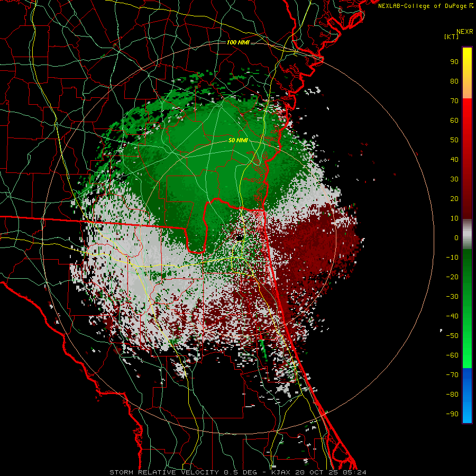
Task: Click the 50 NMI range ring label
Action: 238,140
